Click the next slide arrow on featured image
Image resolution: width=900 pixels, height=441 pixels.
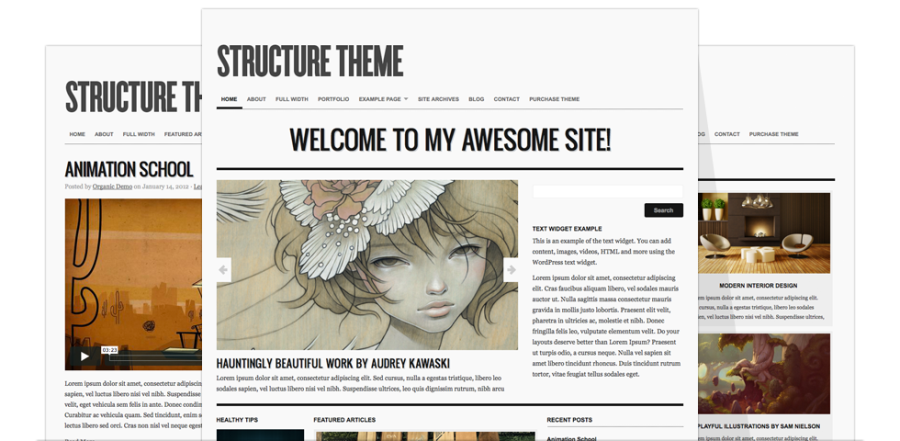(x=511, y=268)
